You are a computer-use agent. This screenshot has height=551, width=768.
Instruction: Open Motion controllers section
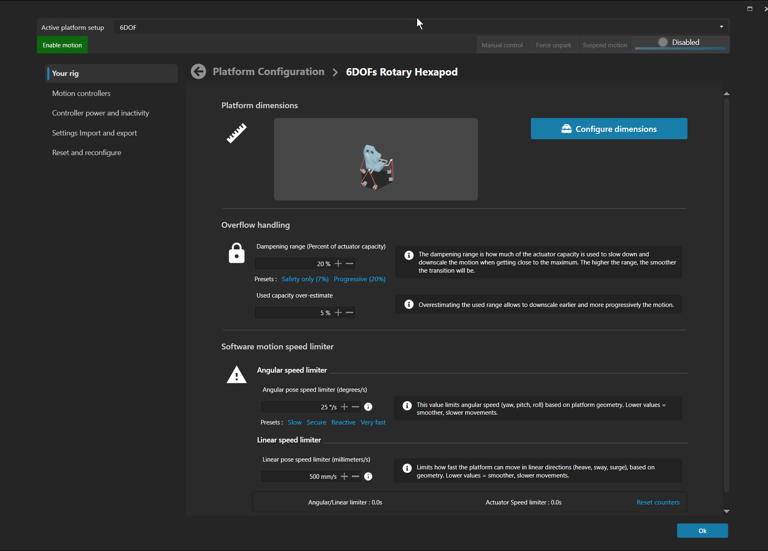[x=81, y=94]
